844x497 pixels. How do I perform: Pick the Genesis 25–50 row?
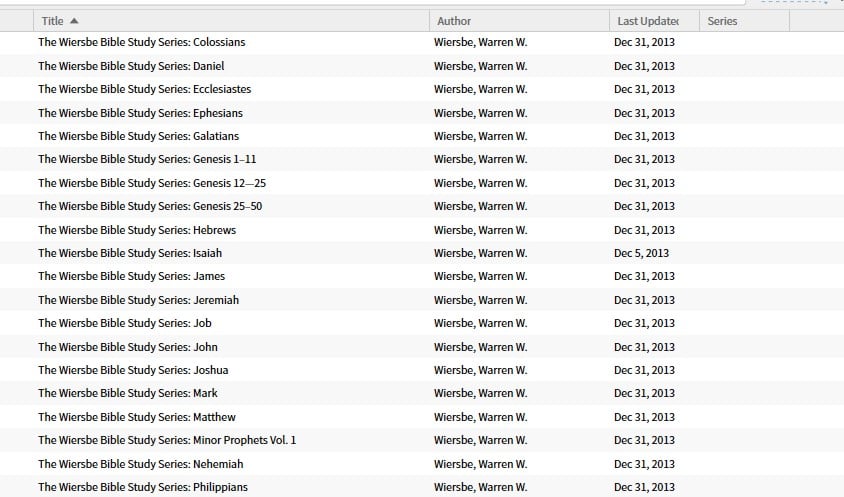tap(422, 206)
